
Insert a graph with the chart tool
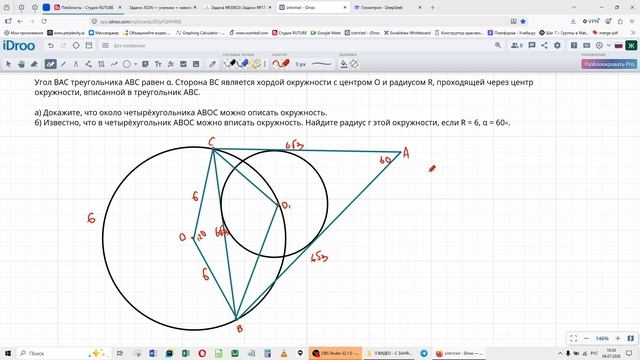183,64
